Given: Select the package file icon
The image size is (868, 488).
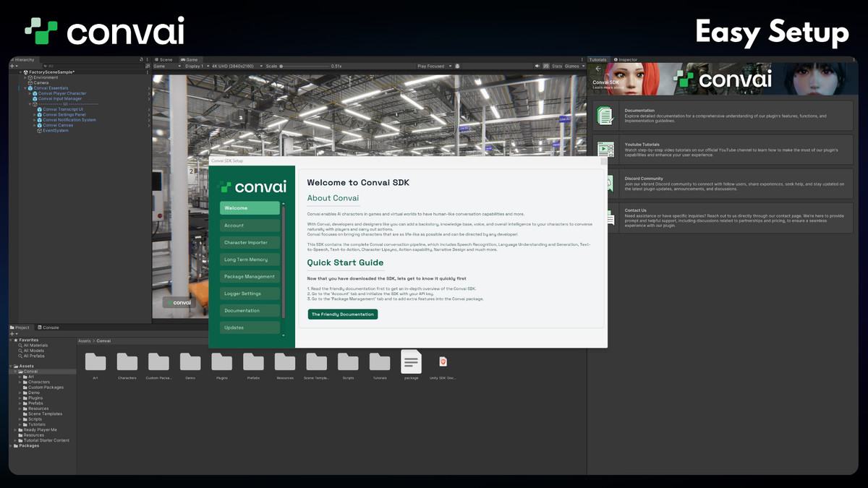Looking at the screenshot, I should tap(411, 361).
